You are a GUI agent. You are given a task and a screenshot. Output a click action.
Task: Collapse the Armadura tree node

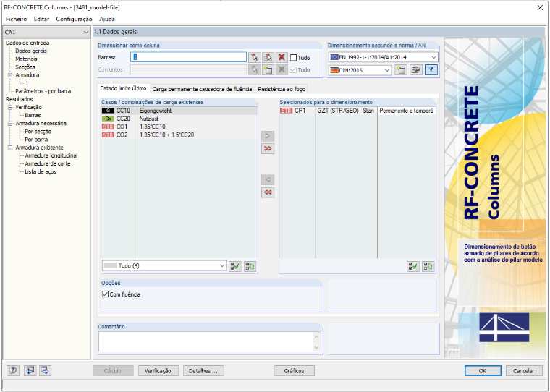tap(10, 75)
